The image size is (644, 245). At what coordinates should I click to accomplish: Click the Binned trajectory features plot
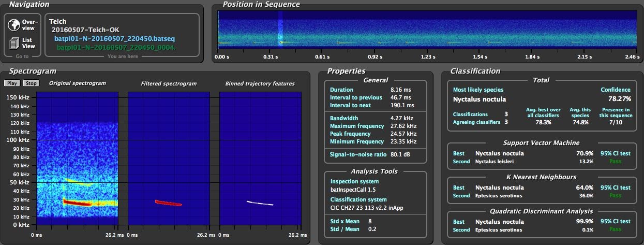coord(260,158)
